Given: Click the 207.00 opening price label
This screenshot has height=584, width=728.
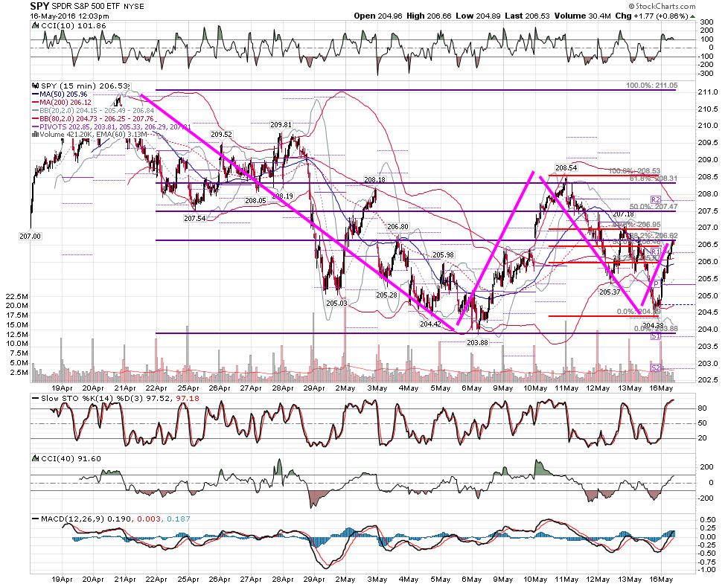Looking at the screenshot, I should click(31, 236).
